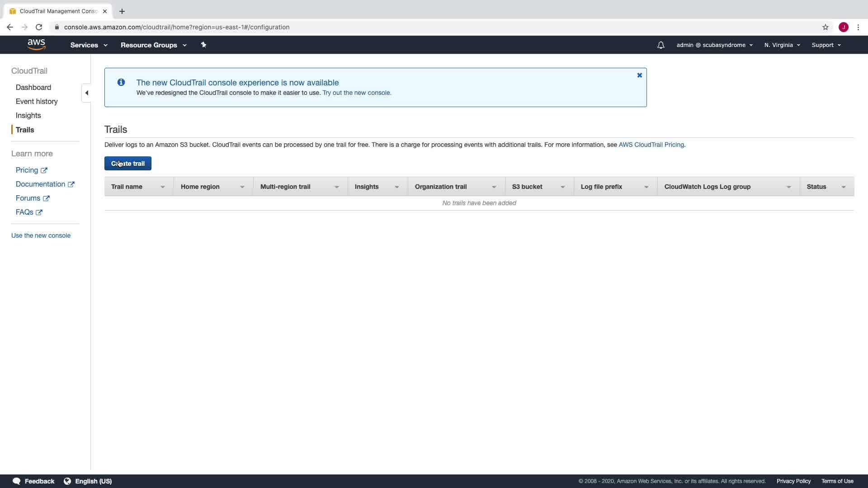Screen dimensions: 868x488
Task: Open the AWS CloudTrail Pricing link
Action: coord(651,145)
